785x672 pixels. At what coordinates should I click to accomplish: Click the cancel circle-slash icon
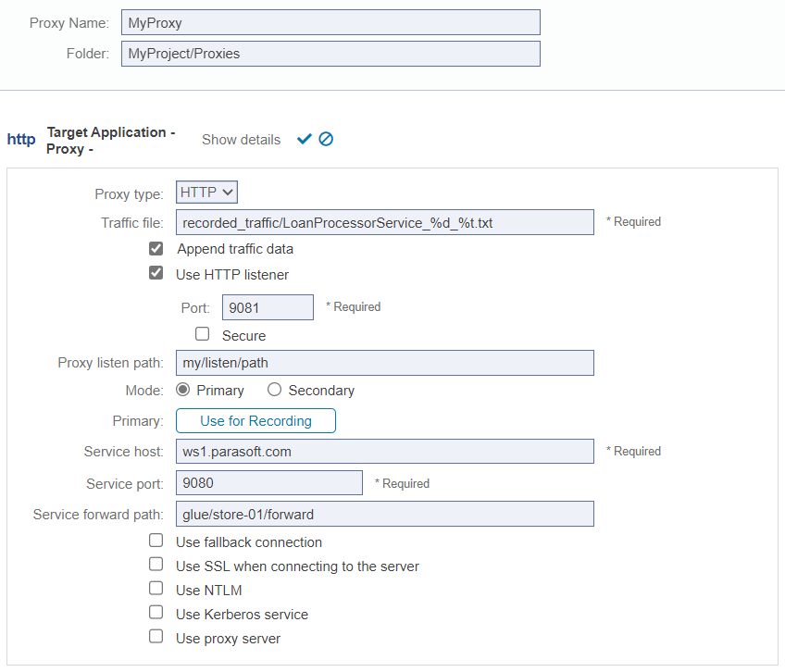326,139
